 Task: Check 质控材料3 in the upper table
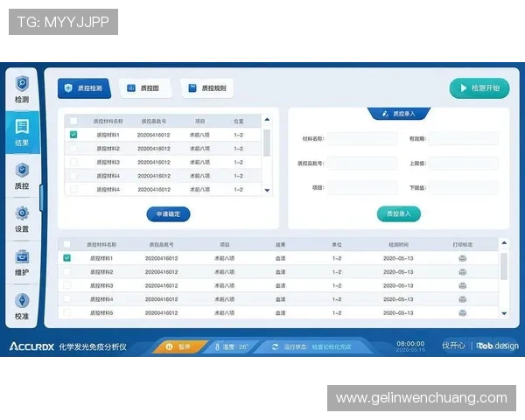click(73, 162)
